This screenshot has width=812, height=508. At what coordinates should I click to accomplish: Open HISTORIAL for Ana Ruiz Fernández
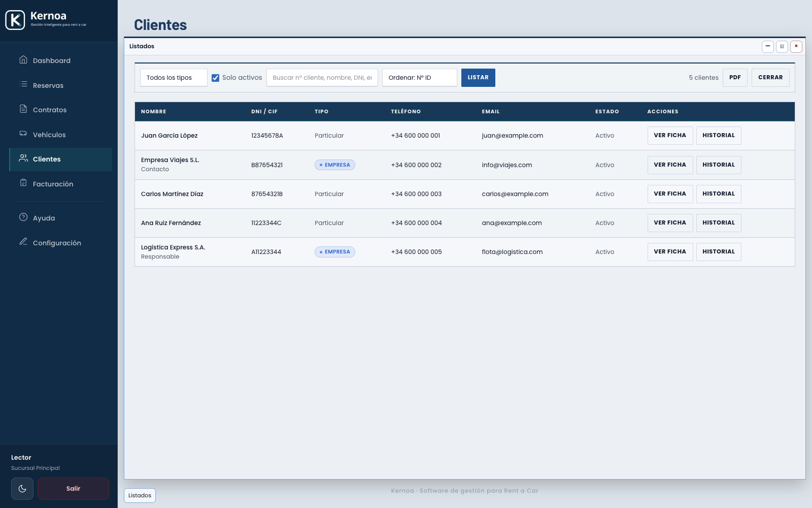pos(719,223)
